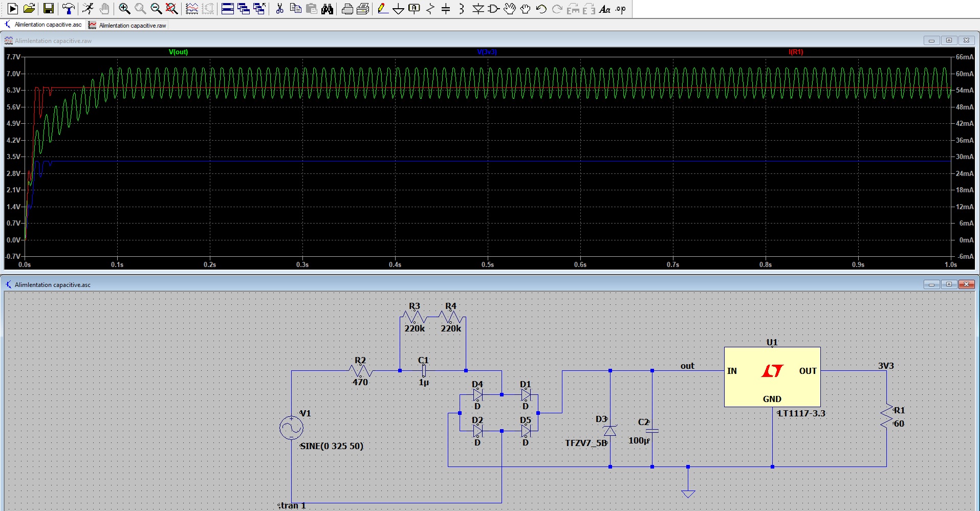The image size is (980, 511).
Task: Click the Save diskette icon
Action: click(49, 9)
